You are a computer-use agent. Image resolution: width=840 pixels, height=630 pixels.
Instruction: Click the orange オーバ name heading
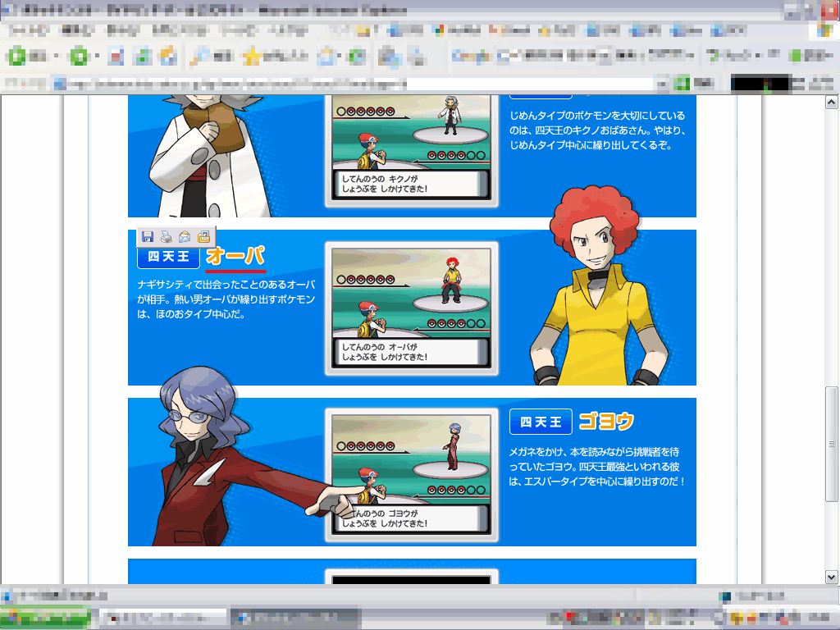click(235, 256)
